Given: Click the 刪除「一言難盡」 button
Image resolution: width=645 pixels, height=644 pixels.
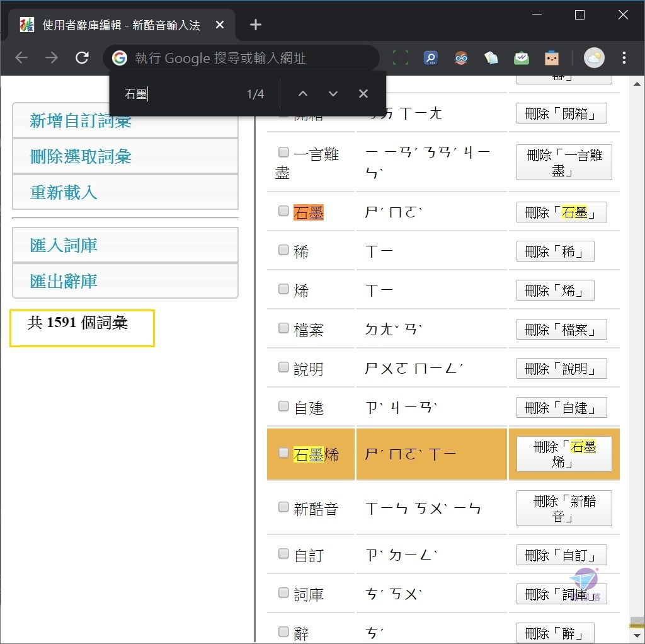Looking at the screenshot, I should point(564,162).
